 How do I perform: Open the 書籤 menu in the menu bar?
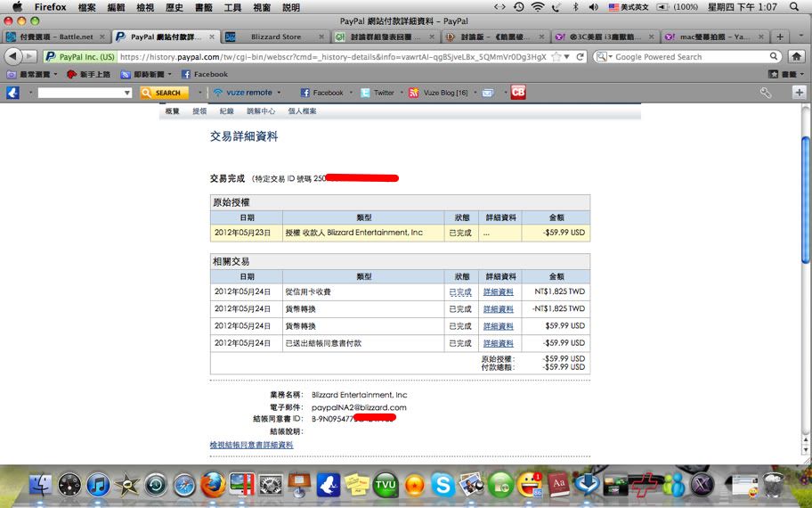pos(204,7)
